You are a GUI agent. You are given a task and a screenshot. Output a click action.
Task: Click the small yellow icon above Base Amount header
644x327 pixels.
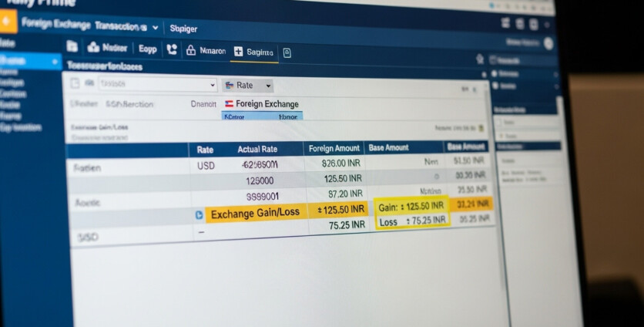pos(481,129)
